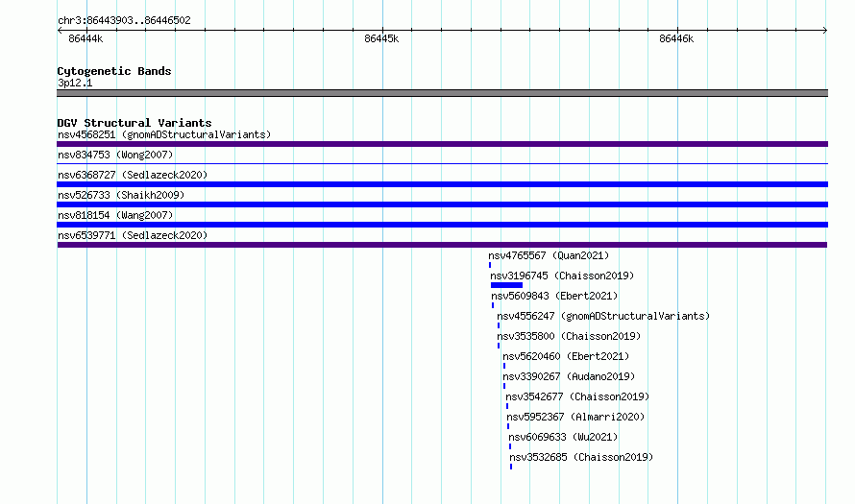Click the small blue marker under nsv3390267
This screenshot has width=855, height=504.
504,386
